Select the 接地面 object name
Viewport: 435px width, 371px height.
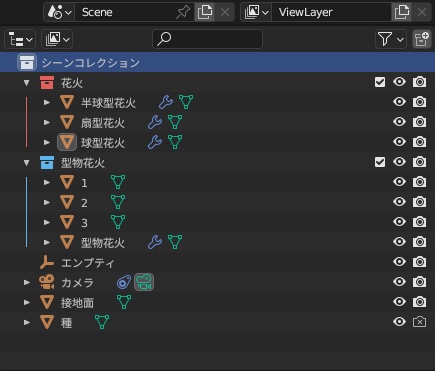(77, 303)
